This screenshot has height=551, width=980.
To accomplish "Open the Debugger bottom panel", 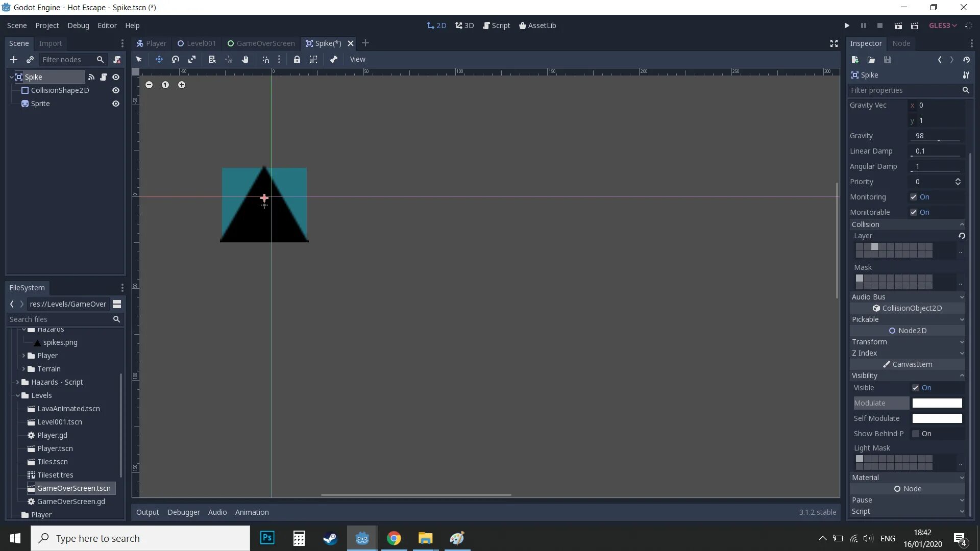I will [184, 512].
